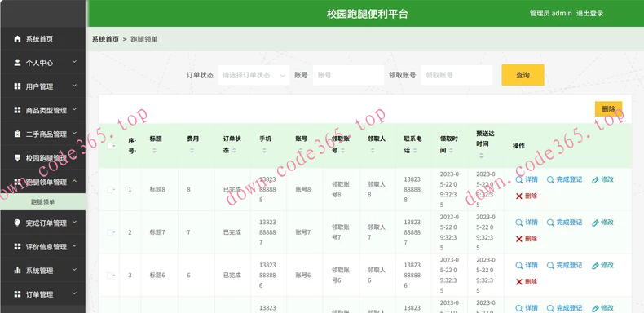Collapse the 跑腿领单管理 menu chevron
This screenshot has height=313, width=644.
click(x=74, y=181)
